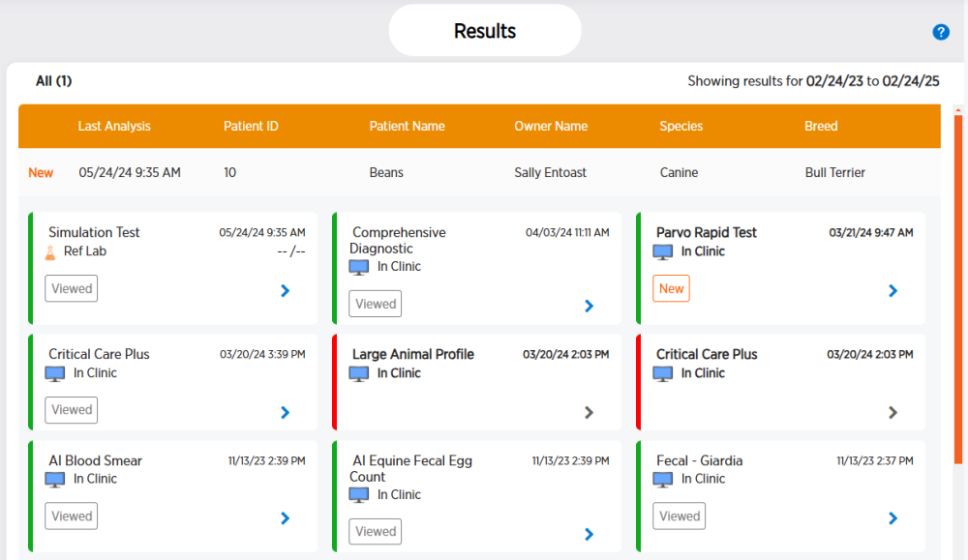
Task: Click the Viewed badge on Fecal - Giardia
Action: (x=680, y=516)
